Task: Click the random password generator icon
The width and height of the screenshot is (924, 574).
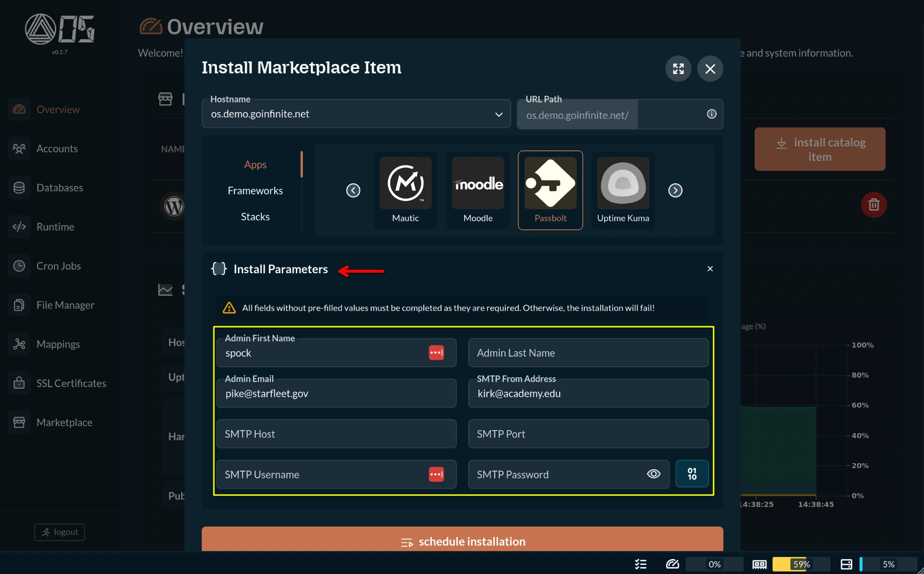Action: (692, 474)
